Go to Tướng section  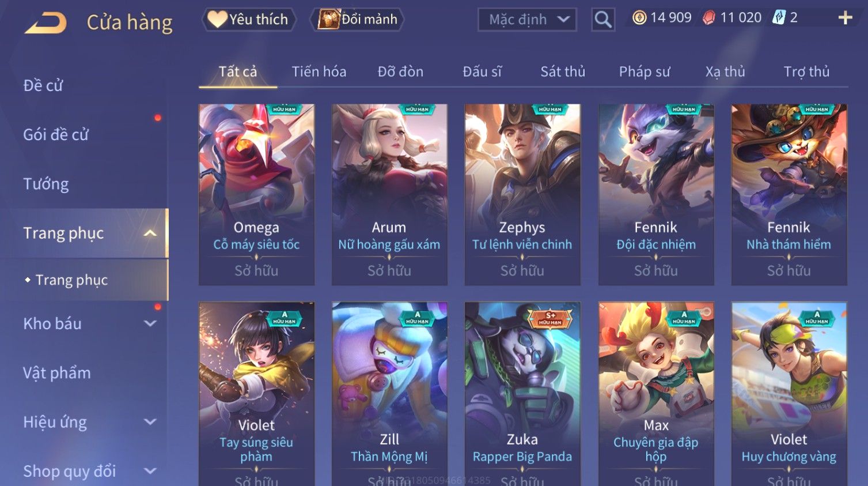point(46,184)
